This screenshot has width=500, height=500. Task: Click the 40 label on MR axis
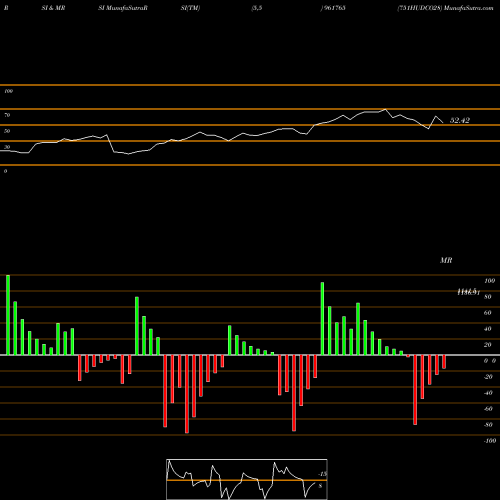488,329
